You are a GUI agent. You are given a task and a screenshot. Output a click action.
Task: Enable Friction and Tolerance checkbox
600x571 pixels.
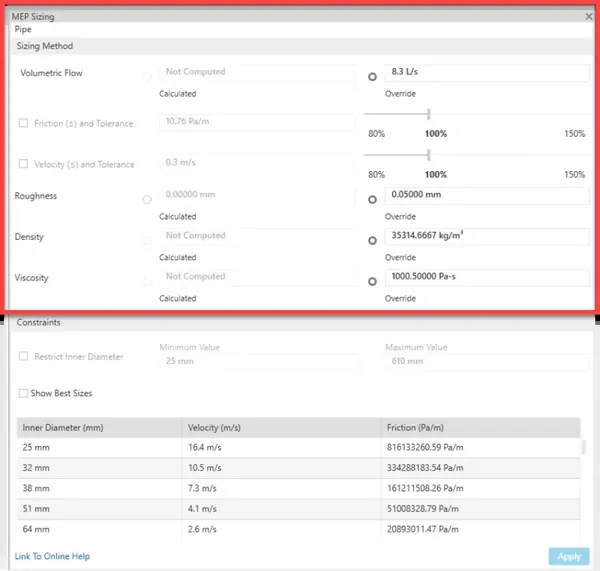point(23,123)
